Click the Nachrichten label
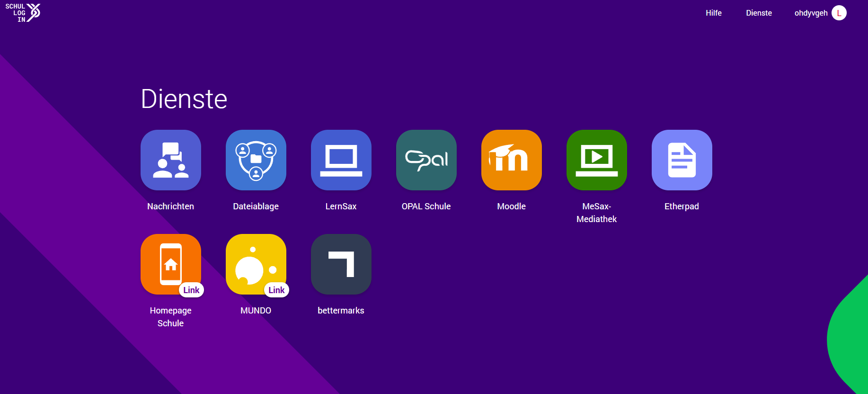 (171, 206)
